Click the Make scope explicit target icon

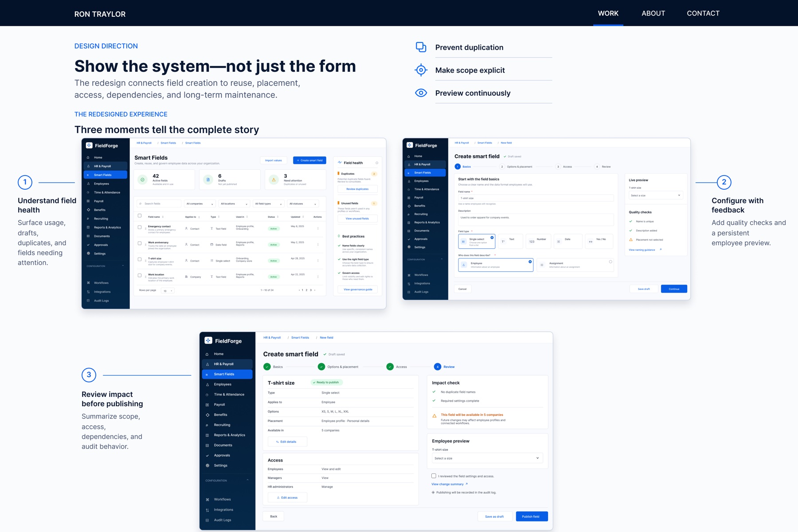(421, 70)
